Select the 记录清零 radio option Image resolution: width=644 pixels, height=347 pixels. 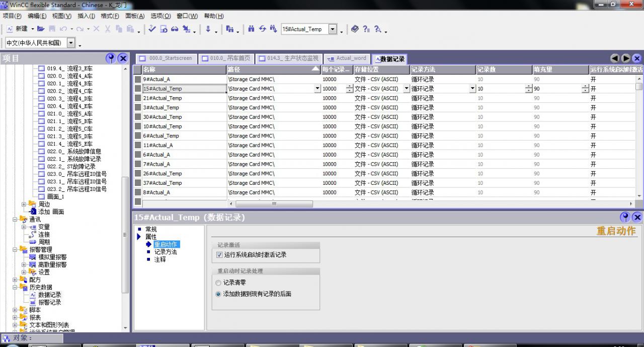pos(218,283)
